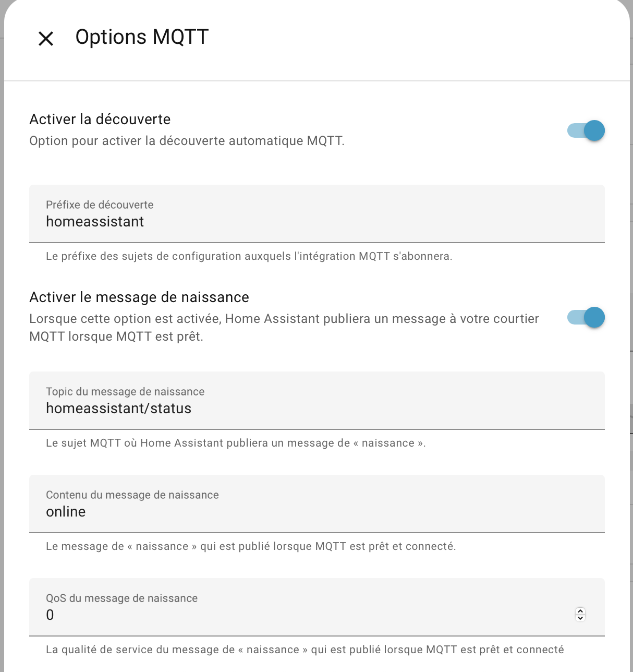Screen dimensions: 633x672
Task: Close the Options MQTT dialog
Action: point(46,38)
